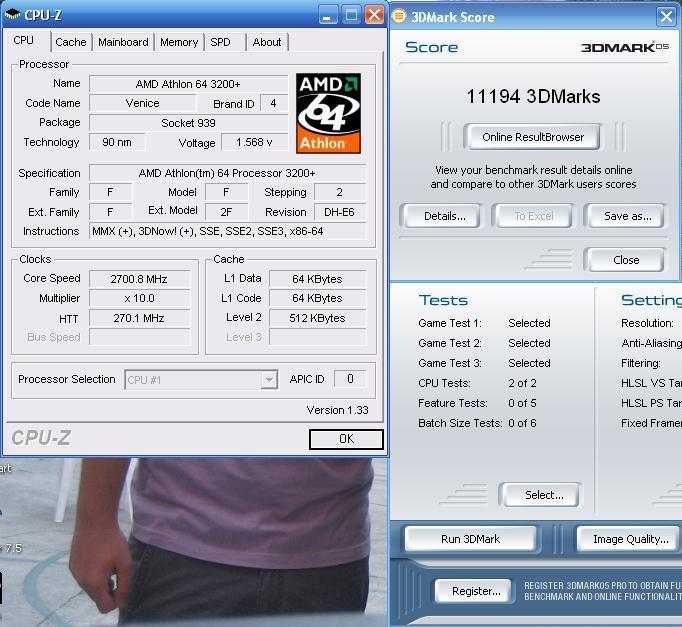The height and width of the screenshot is (627, 682).
Task: Click the CPU Tests 2 of 2 value
Action: 522,383
